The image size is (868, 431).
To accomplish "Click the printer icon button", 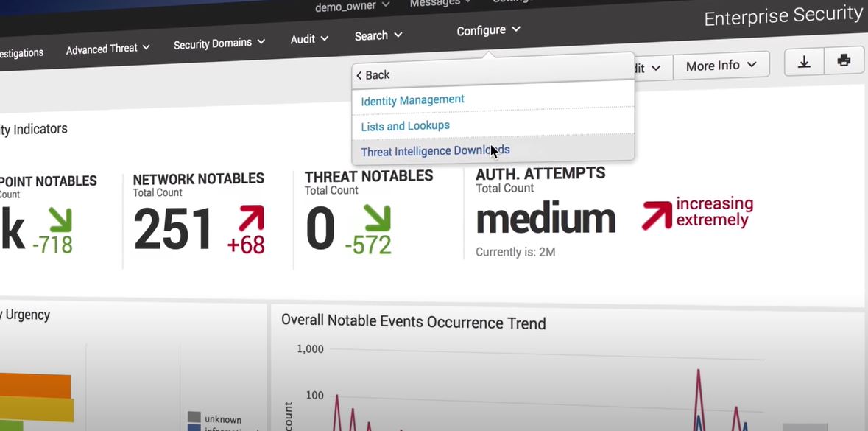I will (844, 60).
